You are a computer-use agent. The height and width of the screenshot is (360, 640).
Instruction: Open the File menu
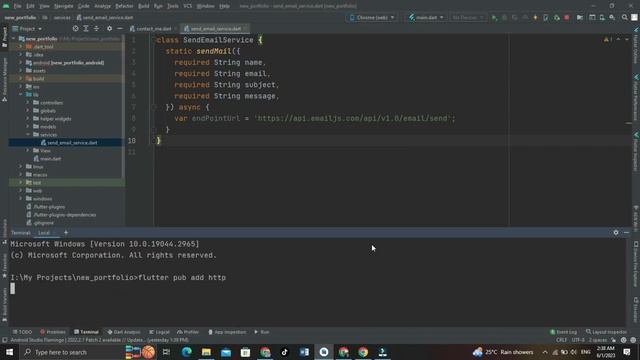[17, 6]
